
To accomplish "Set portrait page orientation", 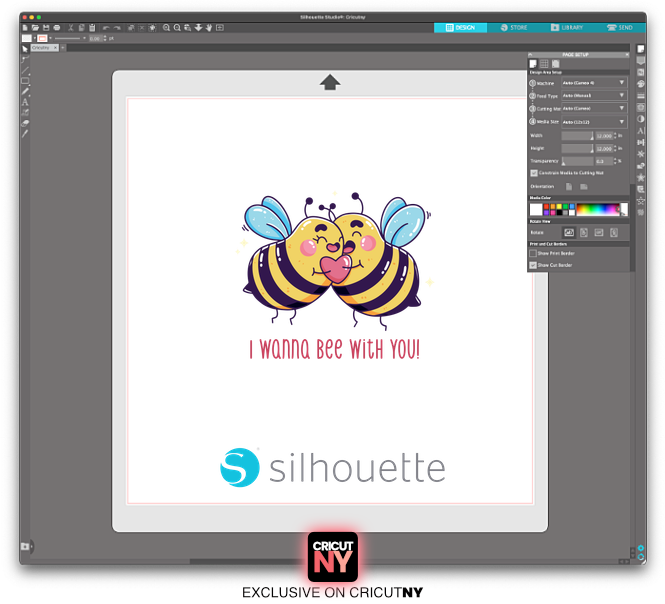I will [569, 187].
